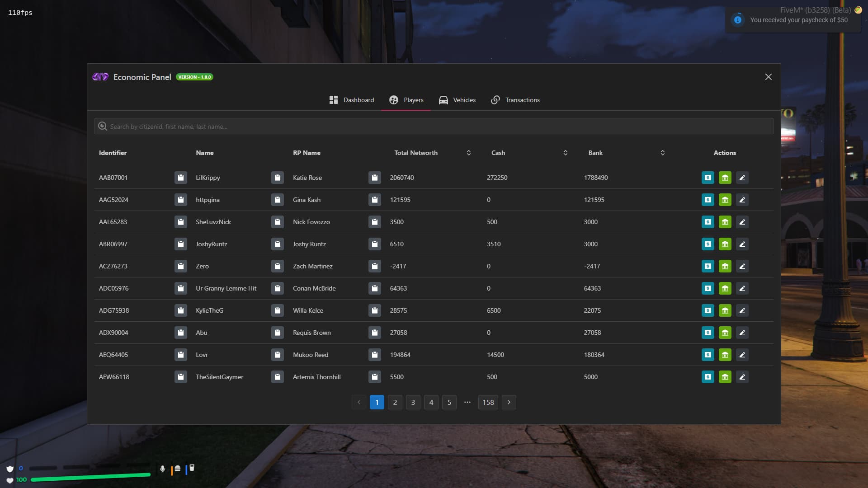
Task: Copy ADX90004 identifier clipboard icon
Action: [x=180, y=333]
